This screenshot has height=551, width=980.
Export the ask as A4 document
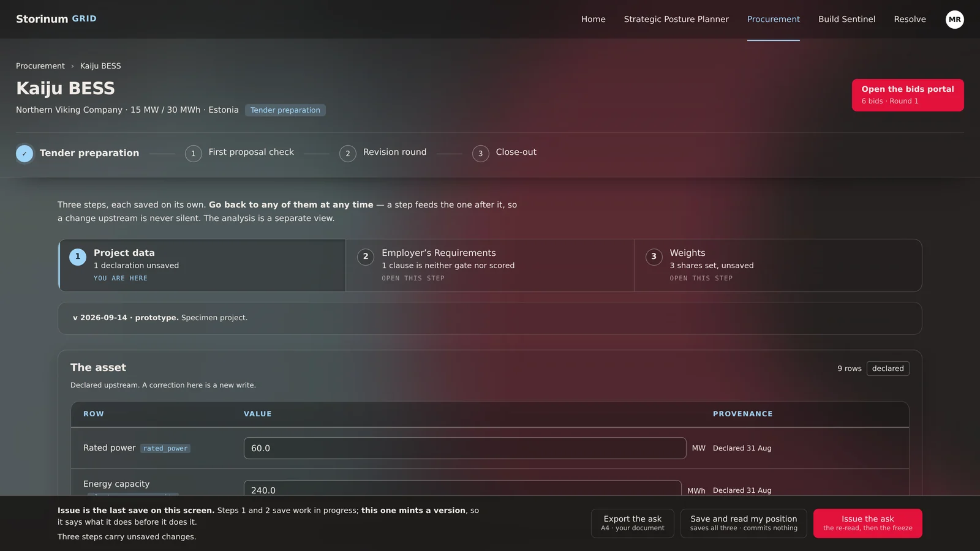tap(633, 523)
